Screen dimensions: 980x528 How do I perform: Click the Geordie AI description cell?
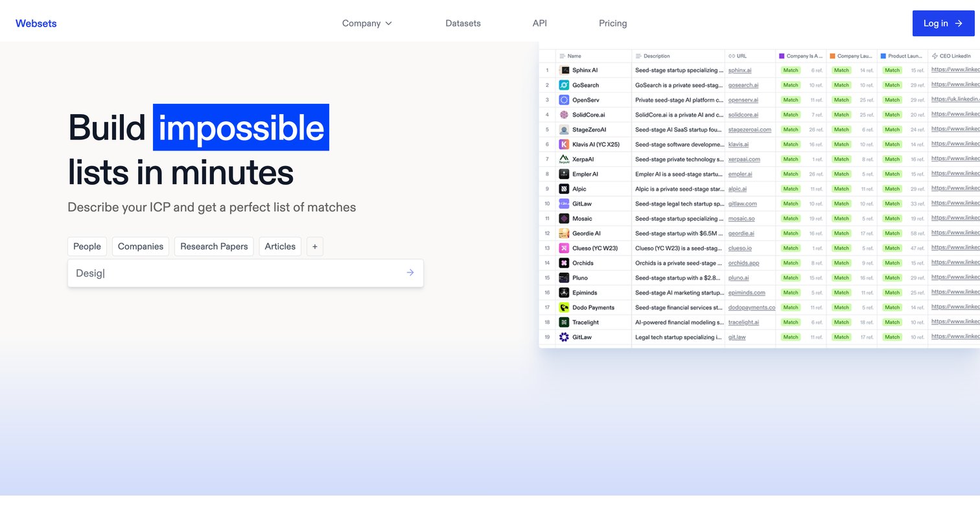tap(678, 234)
